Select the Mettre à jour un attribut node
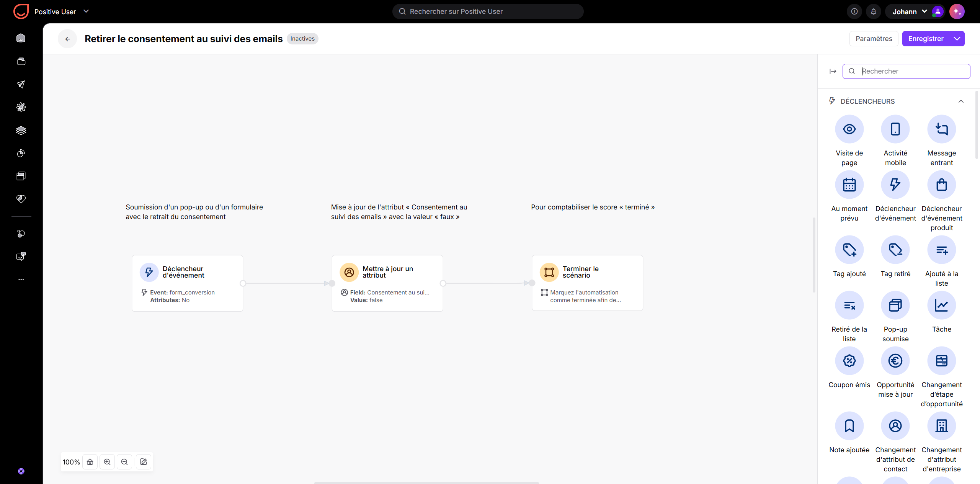Image resolution: width=980 pixels, height=484 pixels. pyautogui.click(x=387, y=283)
